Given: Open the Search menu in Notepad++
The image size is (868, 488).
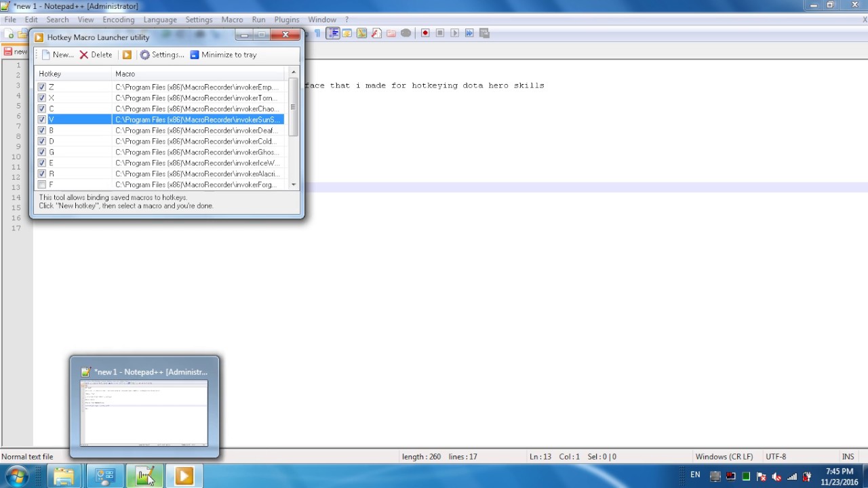Looking at the screenshot, I should tap(58, 20).
